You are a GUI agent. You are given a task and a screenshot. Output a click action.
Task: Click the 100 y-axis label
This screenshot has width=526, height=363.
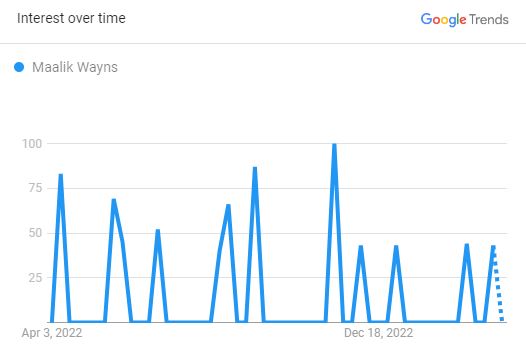32,144
